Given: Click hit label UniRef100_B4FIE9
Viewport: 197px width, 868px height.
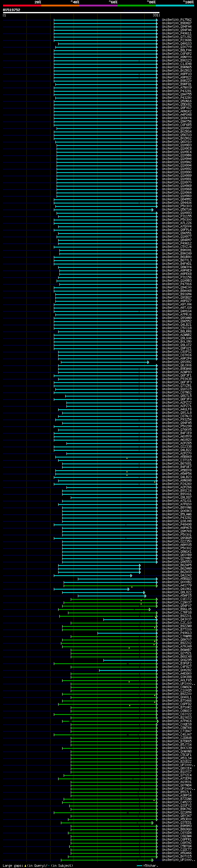Looking at the screenshot, I should pyautogui.click(x=176, y=433).
